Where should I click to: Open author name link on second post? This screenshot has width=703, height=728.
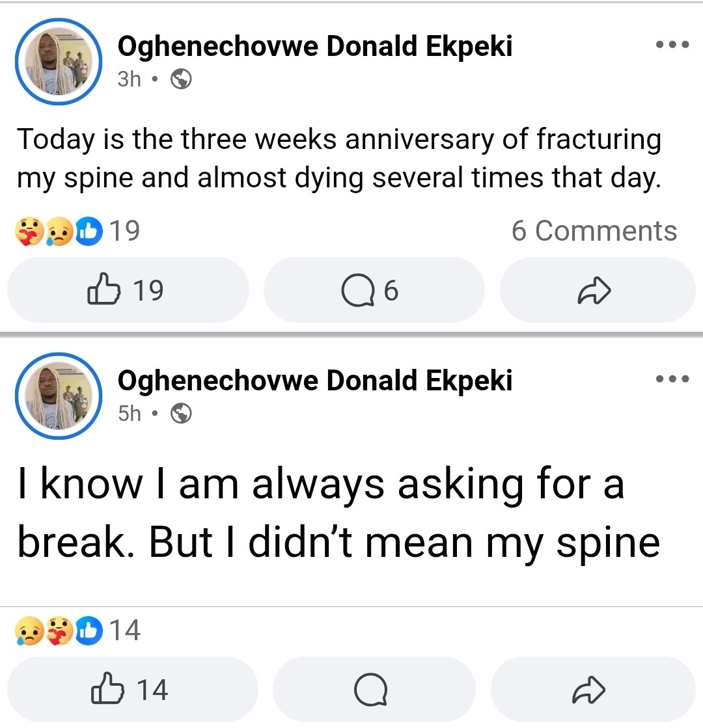[314, 381]
